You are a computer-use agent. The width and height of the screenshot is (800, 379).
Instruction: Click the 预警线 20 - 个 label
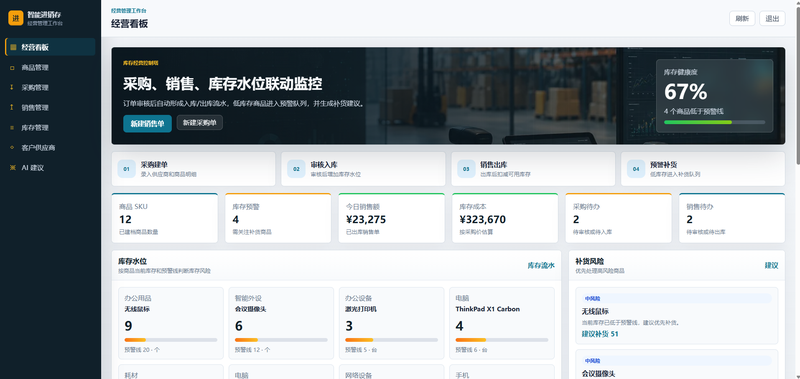tap(143, 350)
